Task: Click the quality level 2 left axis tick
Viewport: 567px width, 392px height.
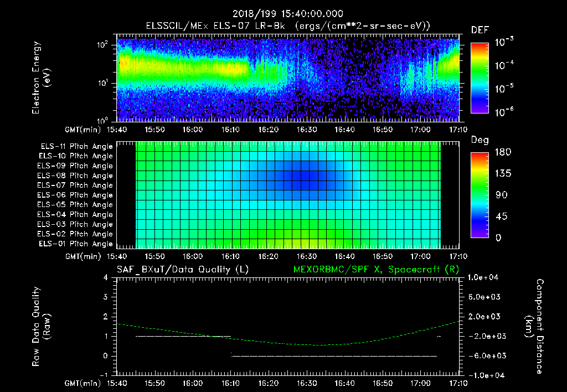Action: click(105, 316)
